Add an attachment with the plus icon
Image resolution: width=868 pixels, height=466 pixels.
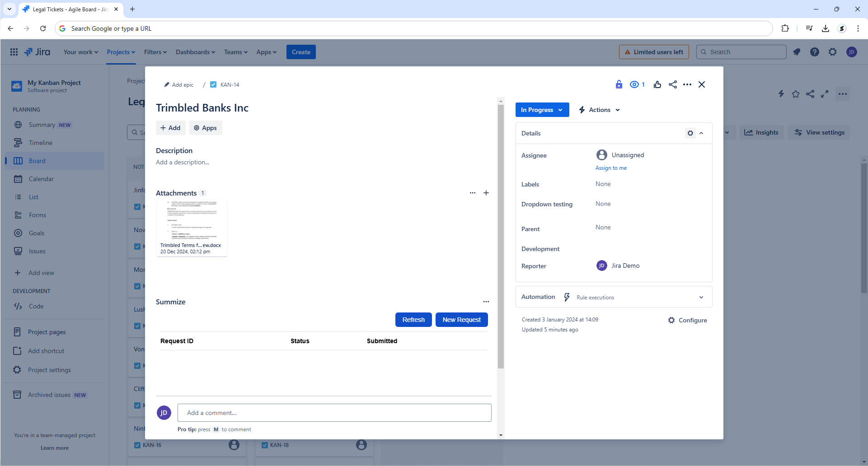pos(486,193)
